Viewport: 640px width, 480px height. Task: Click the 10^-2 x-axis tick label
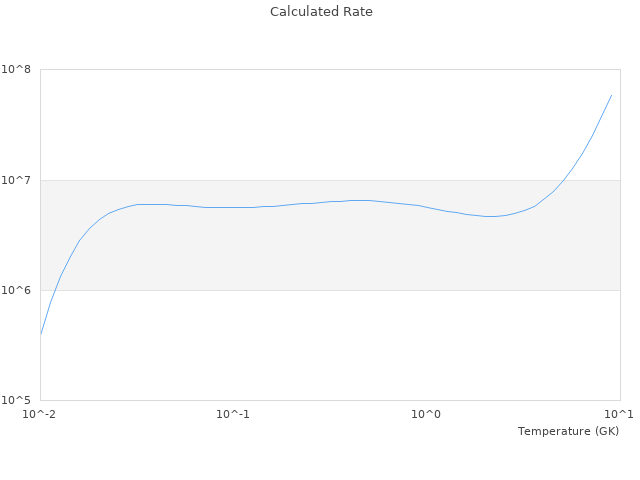[40, 414]
